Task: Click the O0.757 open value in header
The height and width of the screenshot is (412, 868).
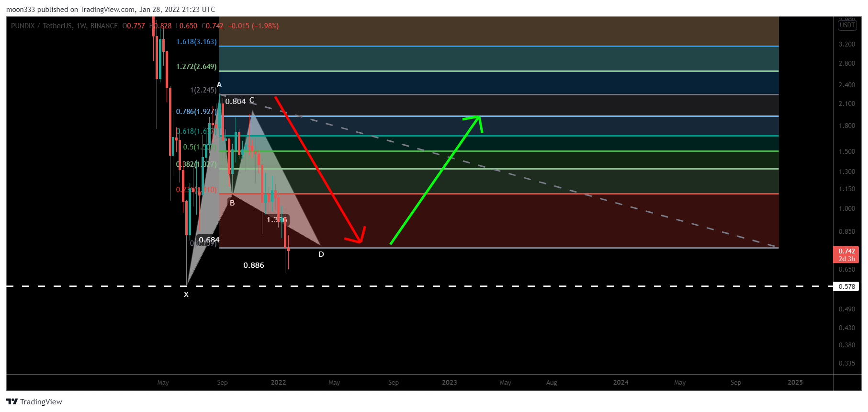Action: click(134, 26)
